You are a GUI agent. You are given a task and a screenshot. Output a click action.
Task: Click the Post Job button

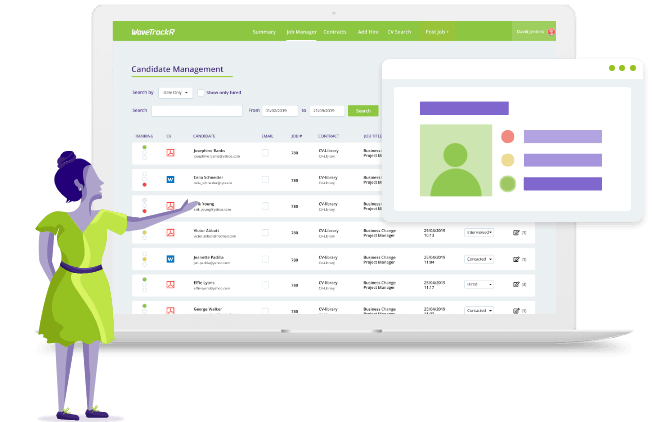[x=437, y=32]
